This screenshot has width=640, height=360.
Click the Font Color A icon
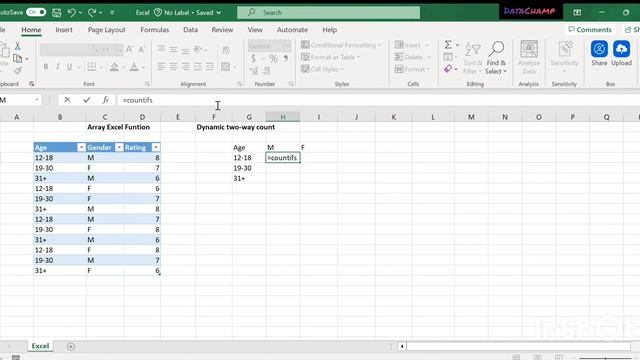pyautogui.click(x=134, y=67)
